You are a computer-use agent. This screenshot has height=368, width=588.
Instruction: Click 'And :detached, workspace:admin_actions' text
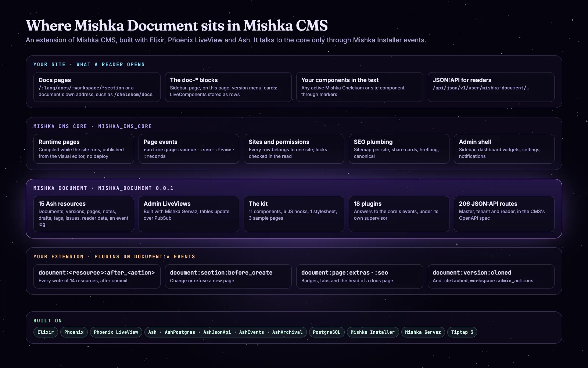point(483,281)
